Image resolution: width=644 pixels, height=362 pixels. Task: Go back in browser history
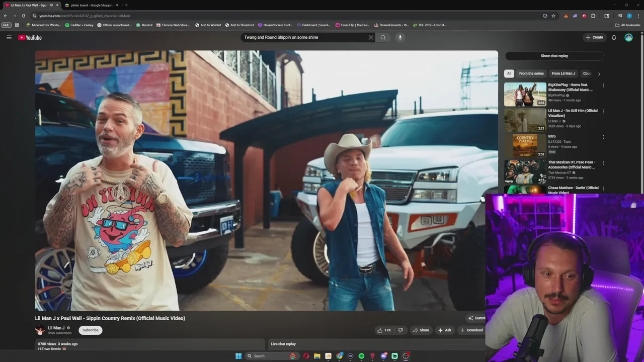tap(6, 16)
